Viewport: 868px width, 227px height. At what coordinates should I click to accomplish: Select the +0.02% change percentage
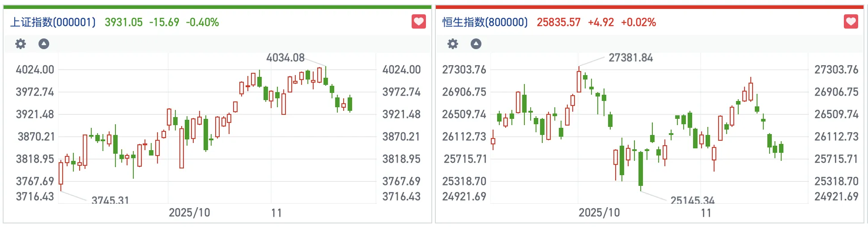[638, 22]
